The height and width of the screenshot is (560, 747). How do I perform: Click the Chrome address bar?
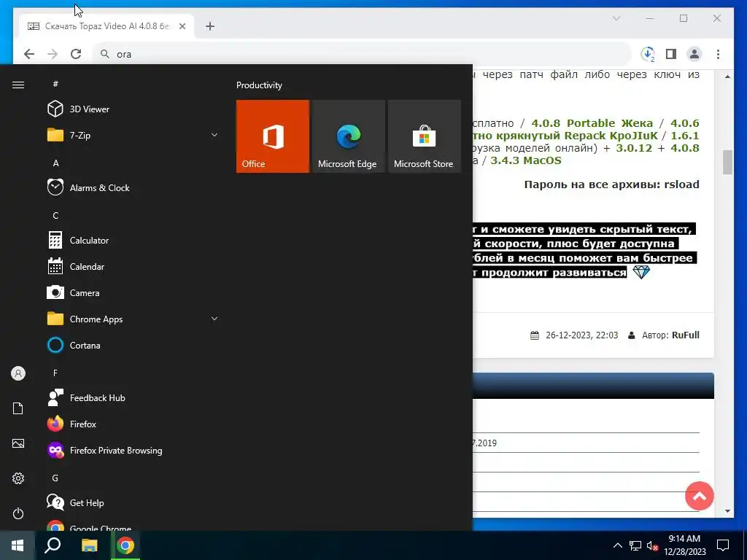[362, 54]
